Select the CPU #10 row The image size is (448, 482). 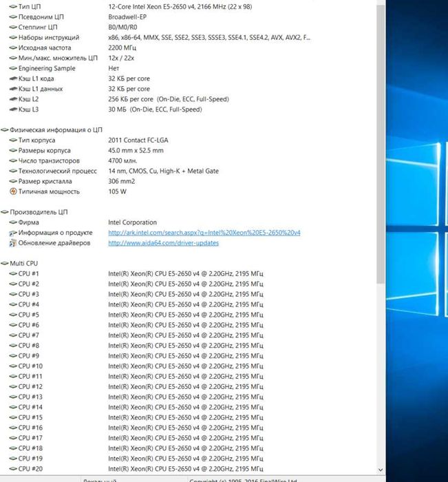(x=136, y=366)
